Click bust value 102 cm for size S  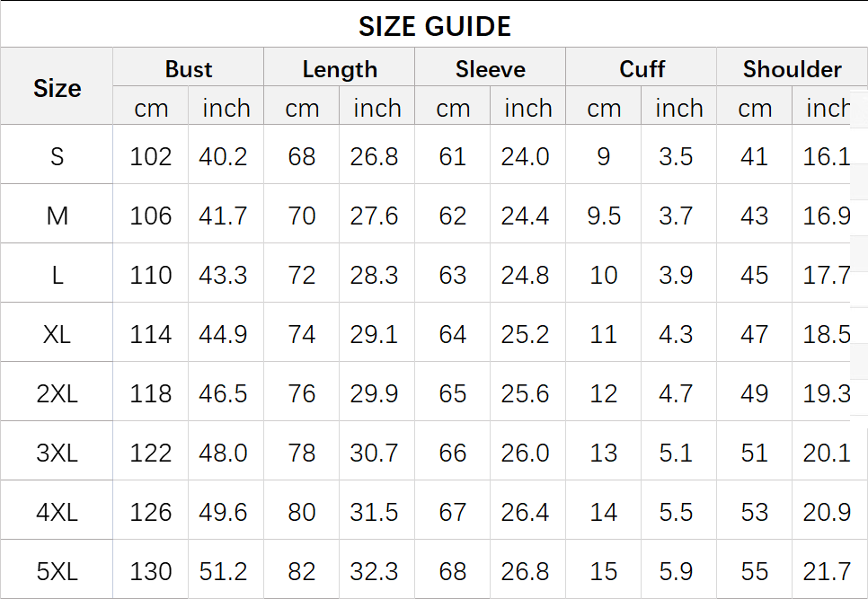pyautogui.click(x=150, y=156)
